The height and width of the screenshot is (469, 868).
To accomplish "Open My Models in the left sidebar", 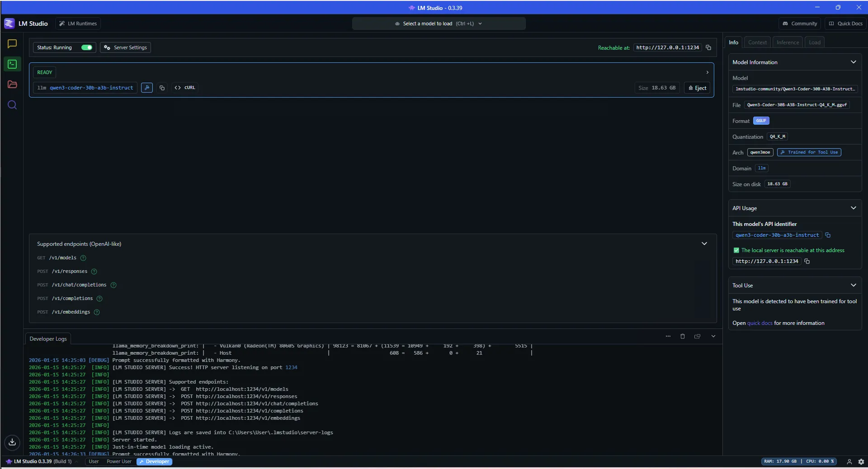I will (x=12, y=84).
